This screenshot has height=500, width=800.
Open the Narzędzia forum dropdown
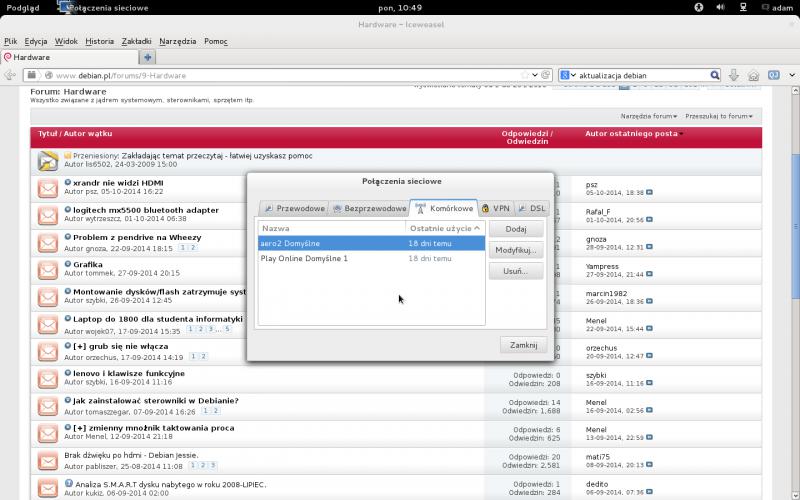[649, 116]
